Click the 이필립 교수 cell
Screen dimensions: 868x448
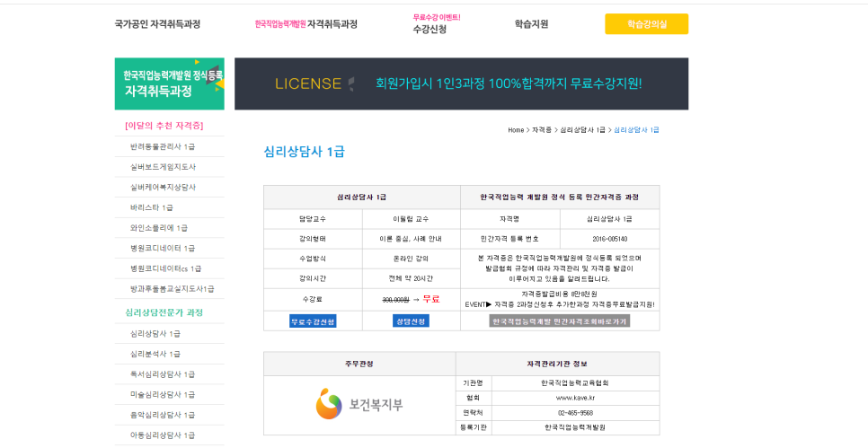[x=411, y=219]
